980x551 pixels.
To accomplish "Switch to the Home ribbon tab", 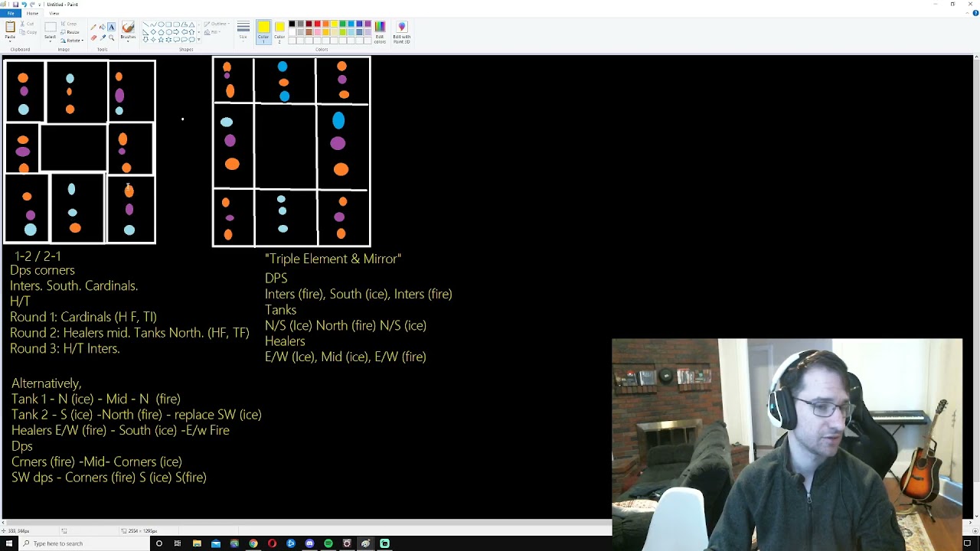I will click(x=32, y=13).
